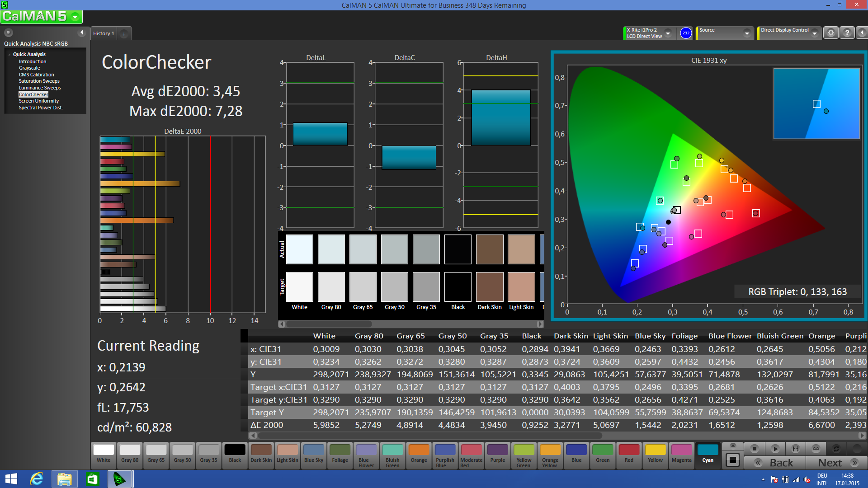Click the blue 232 meter timer icon
868x488 pixels.
686,33
